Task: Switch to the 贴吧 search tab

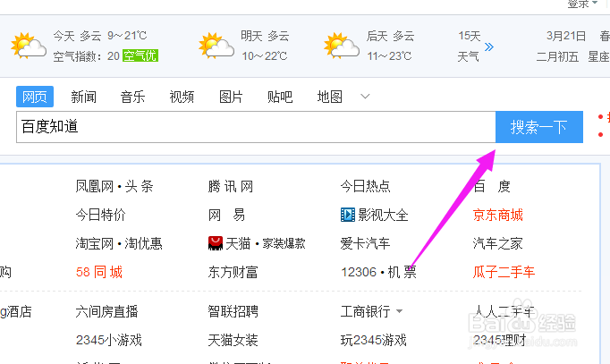Action: 280,97
